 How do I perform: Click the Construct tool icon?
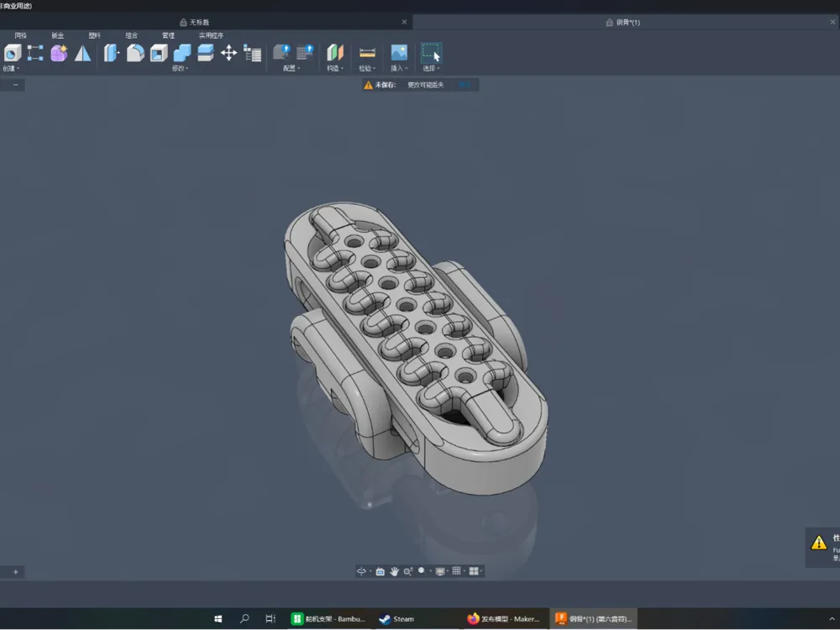tap(333, 53)
